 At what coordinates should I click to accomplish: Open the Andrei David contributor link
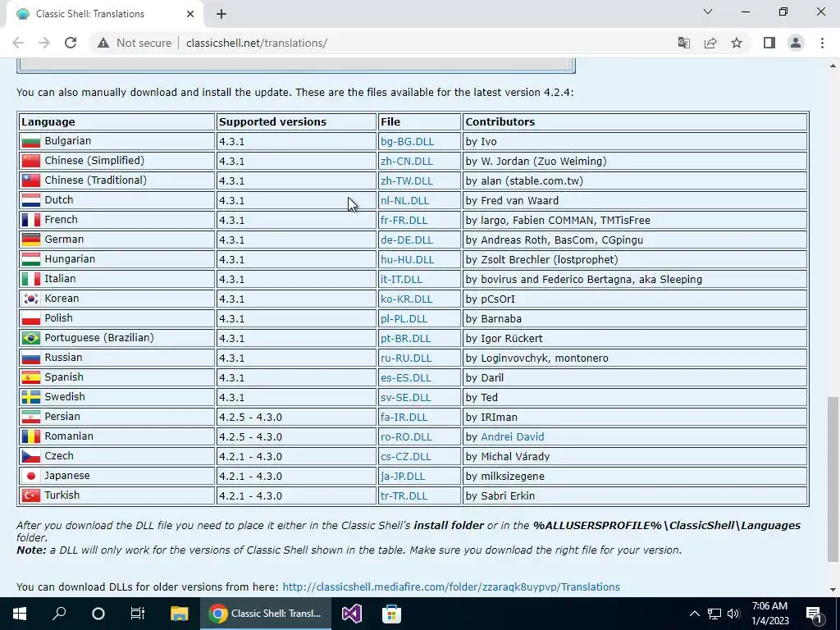[512, 437]
